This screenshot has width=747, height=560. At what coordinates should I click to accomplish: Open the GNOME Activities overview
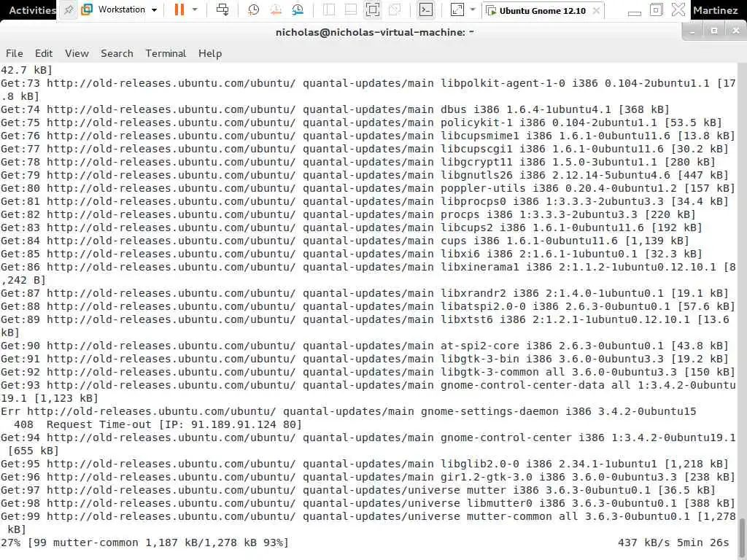31,10
